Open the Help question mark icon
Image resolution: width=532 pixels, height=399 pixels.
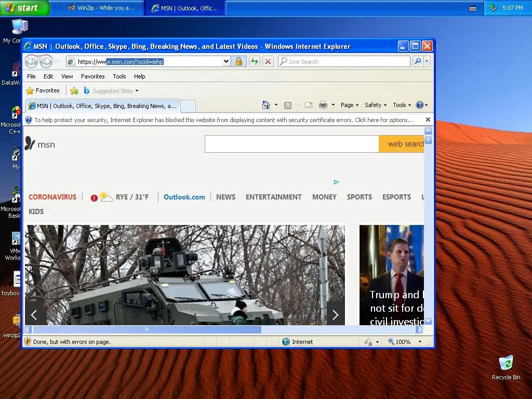tap(420, 105)
